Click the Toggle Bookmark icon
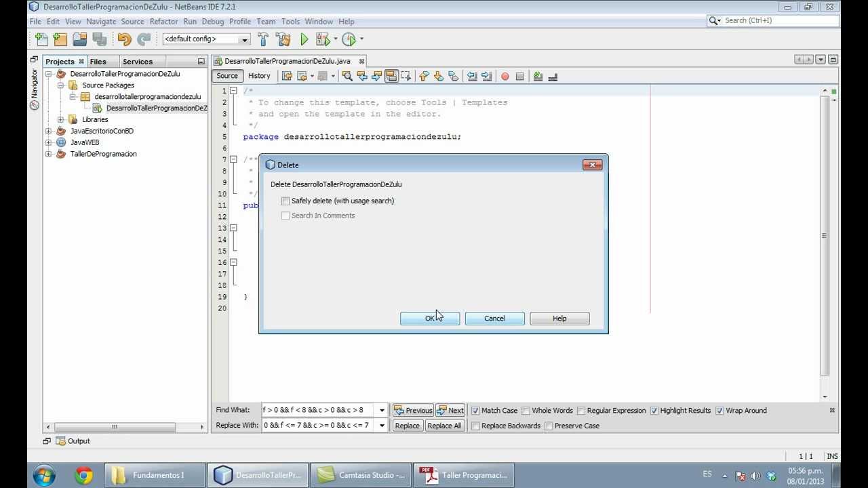The image size is (868, 488). tap(454, 77)
